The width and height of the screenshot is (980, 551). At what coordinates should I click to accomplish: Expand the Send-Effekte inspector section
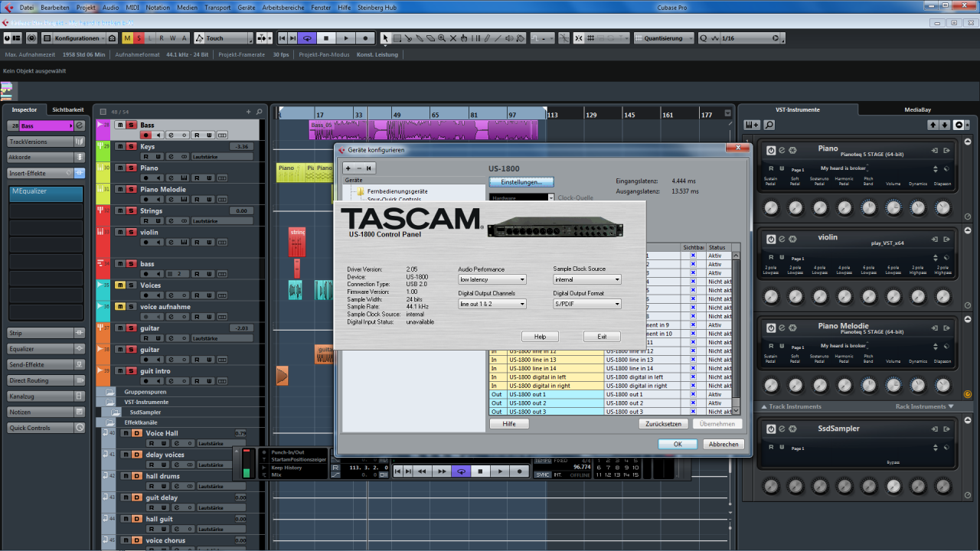(46, 364)
